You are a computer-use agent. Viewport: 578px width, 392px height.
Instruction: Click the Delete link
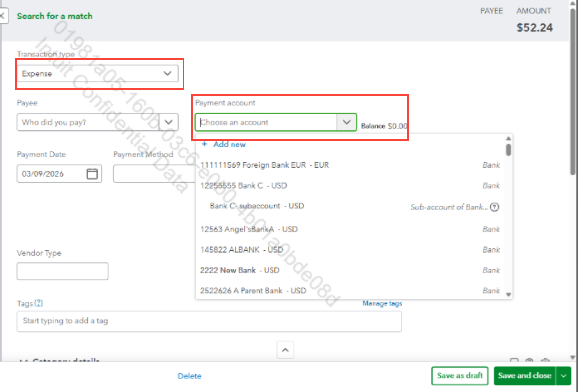point(189,376)
